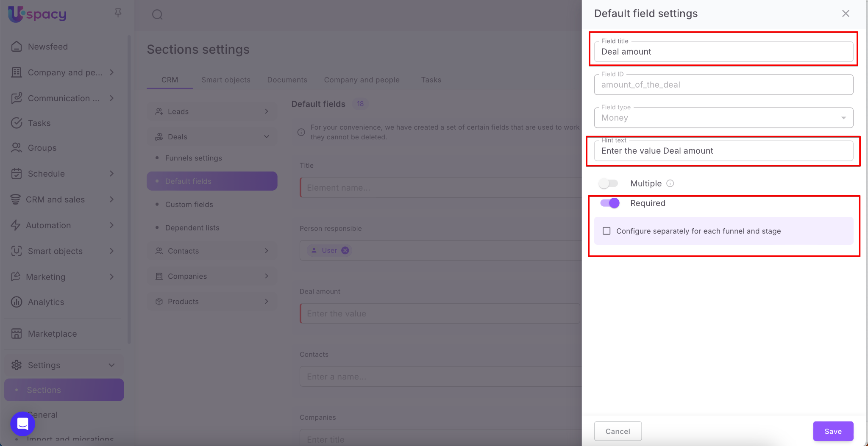Image resolution: width=868 pixels, height=446 pixels.
Task: Click the pin sidebar icon
Action: (118, 13)
